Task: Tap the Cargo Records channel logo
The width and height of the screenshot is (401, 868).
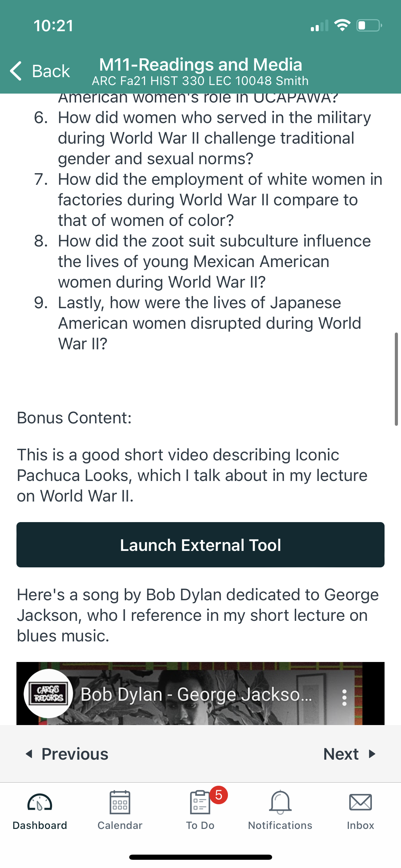Action: click(x=48, y=693)
